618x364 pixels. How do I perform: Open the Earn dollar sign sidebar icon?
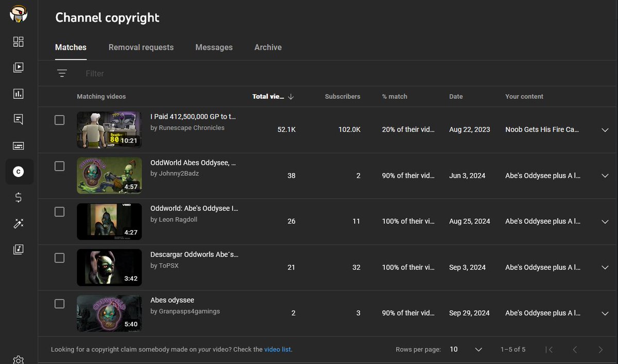click(19, 198)
